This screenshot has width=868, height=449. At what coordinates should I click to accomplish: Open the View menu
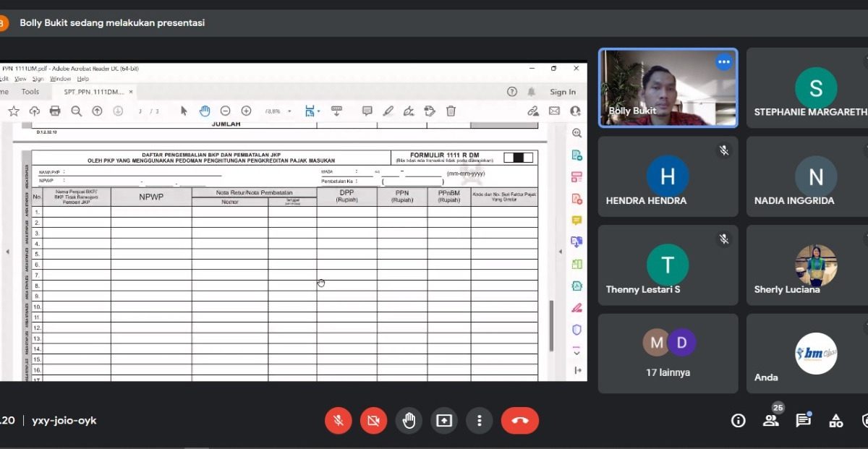point(20,79)
